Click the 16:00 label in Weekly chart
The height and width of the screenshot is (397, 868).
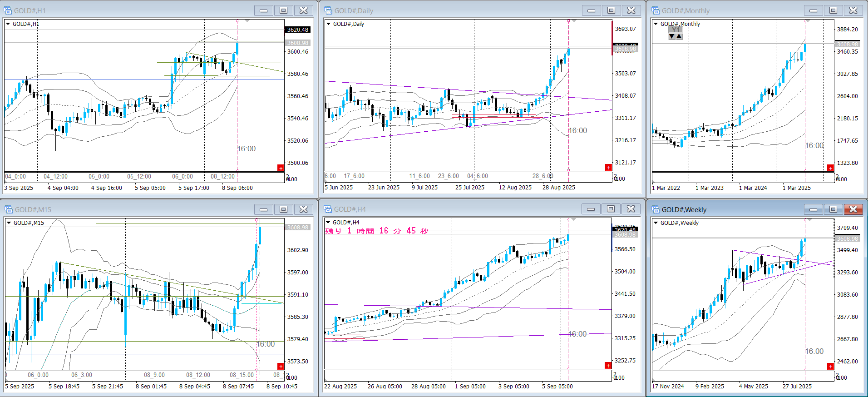814,351
